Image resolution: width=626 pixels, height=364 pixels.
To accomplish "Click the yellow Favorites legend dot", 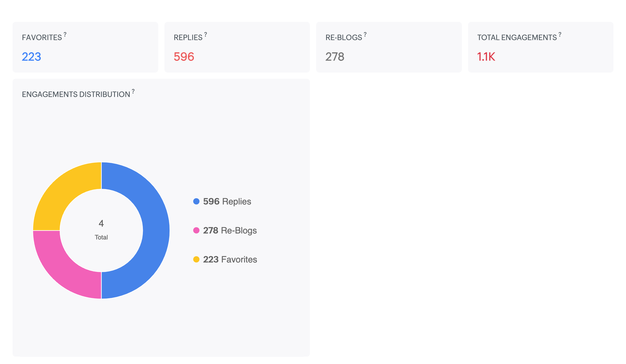I will 196,259.
